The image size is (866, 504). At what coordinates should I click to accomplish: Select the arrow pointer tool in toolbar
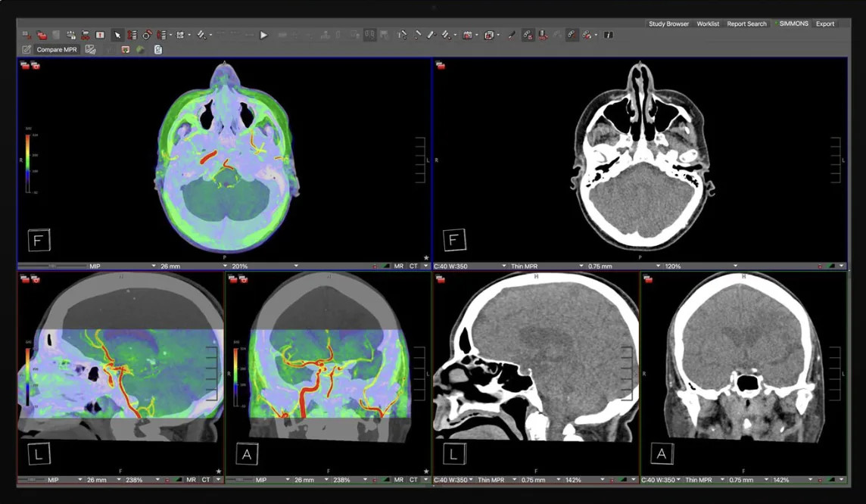pos(119,35)
